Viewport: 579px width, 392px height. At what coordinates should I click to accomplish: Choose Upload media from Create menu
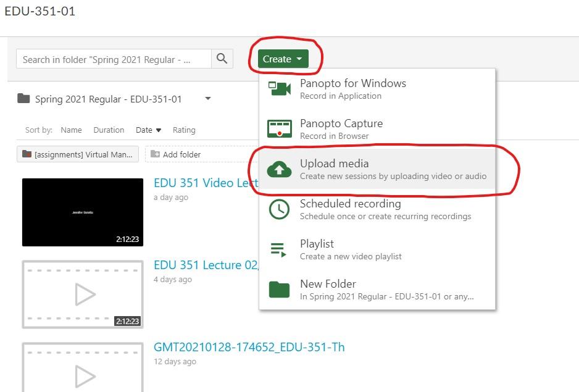coord(377,169)
